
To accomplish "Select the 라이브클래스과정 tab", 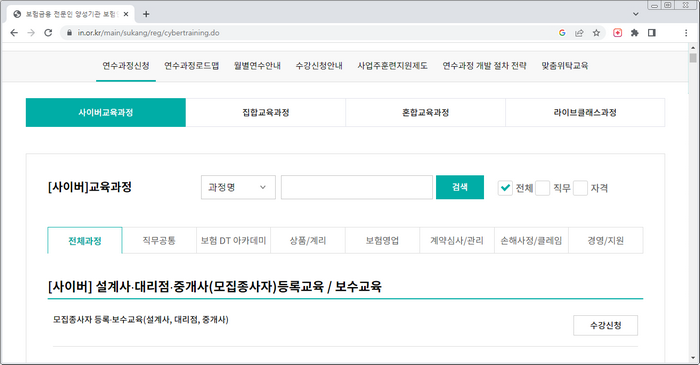I will pyautogui.click(x=585, y=112).
